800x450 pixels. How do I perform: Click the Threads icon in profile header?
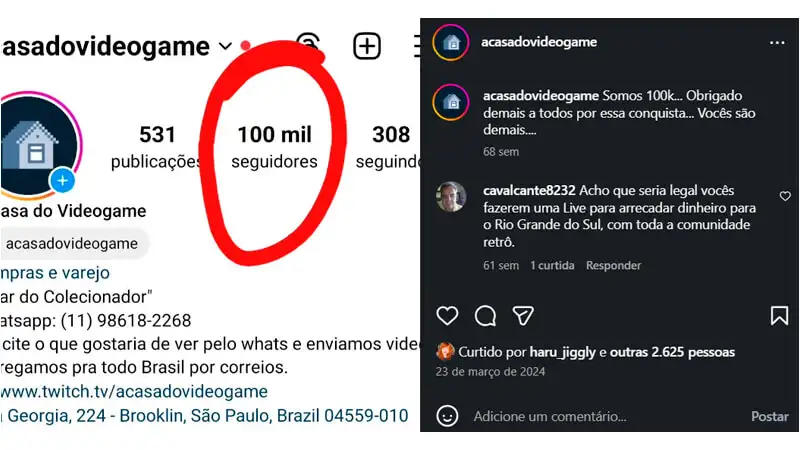pos(308,45)
